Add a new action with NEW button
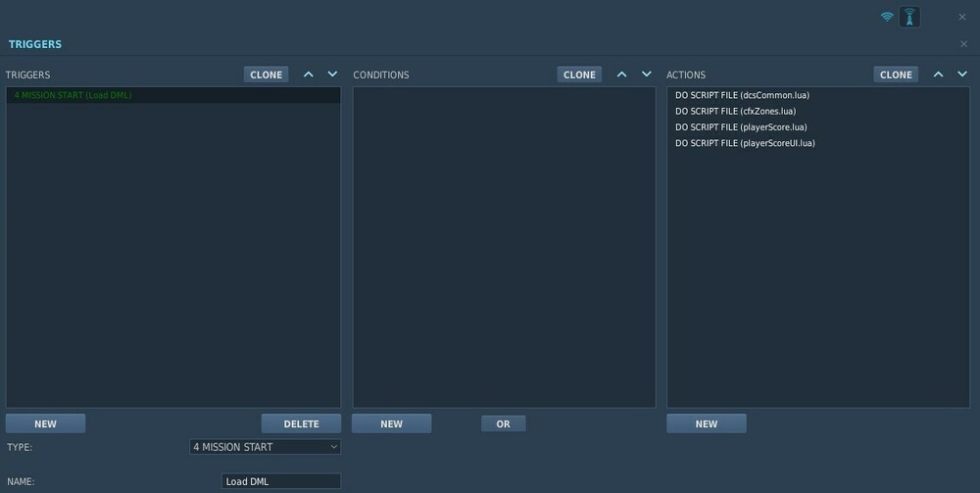Image resolution: width=980 pixels, height=493 pixels. pos(707,423)
